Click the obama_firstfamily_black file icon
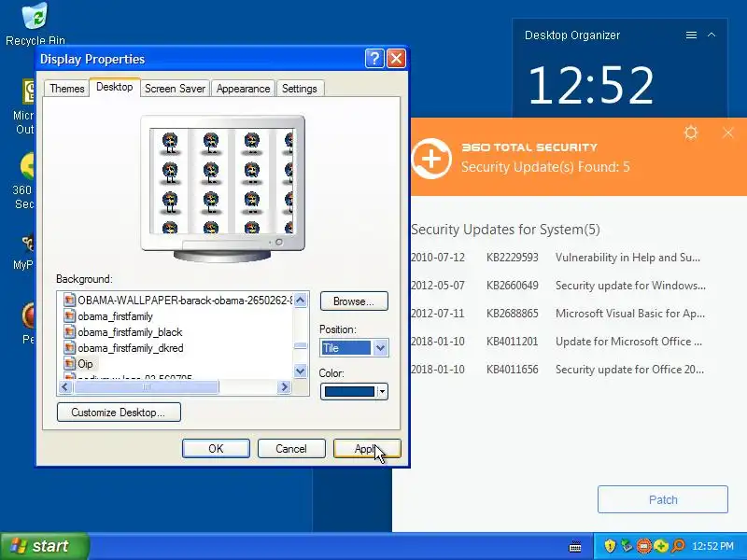Screen dimensions: 747x560 pyautogui.click(x=69, y=332)
